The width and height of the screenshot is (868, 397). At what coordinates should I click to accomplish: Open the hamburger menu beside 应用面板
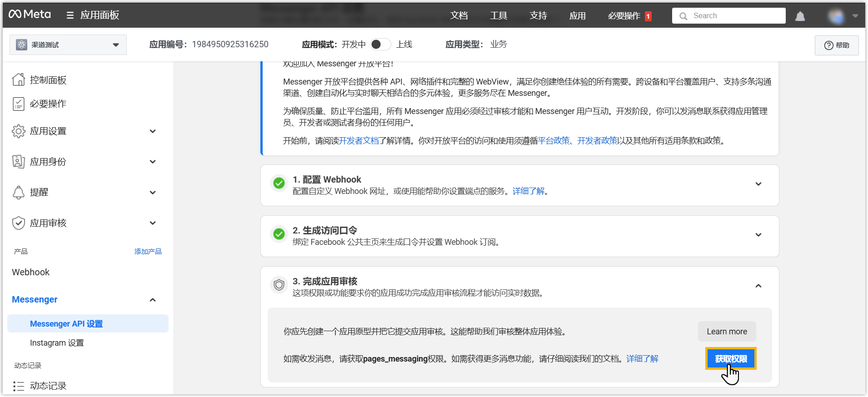(x=70, y=15)
